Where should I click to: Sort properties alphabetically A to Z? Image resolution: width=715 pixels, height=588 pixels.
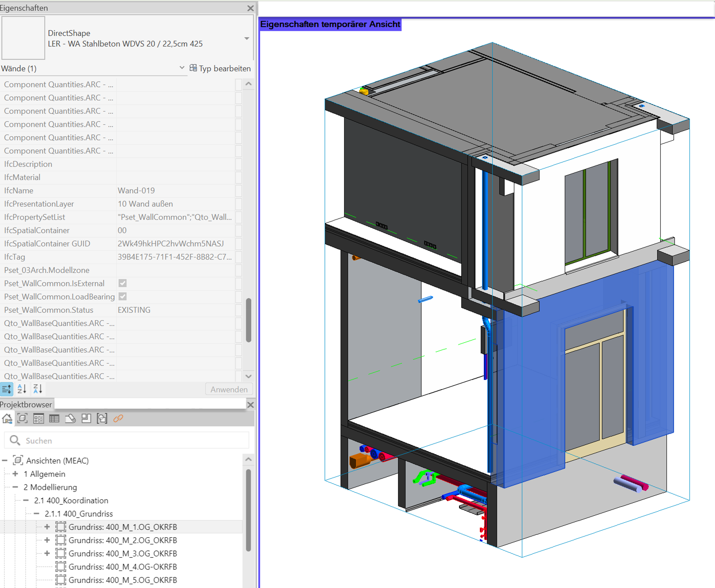pos(22,389)
